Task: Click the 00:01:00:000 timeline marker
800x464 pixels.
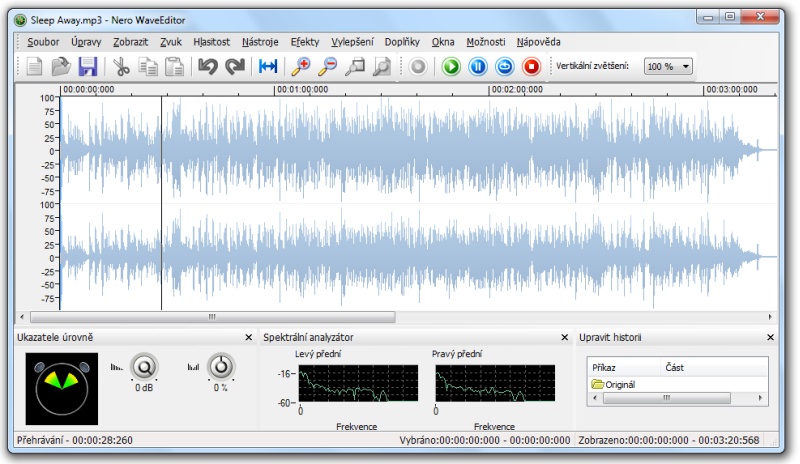Action: (302, 89)
